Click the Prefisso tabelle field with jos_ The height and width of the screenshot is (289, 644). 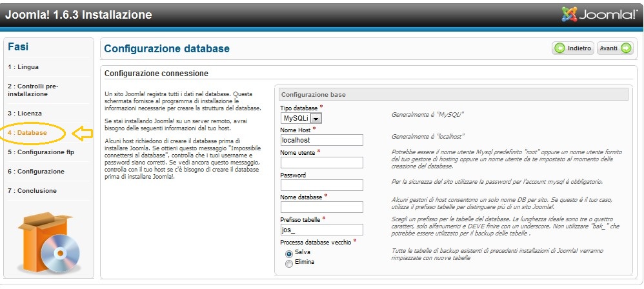[x=322, y=230]
